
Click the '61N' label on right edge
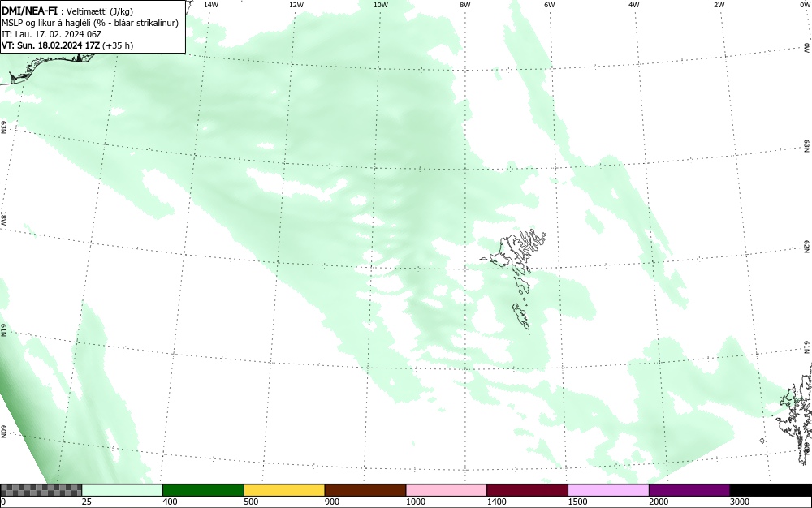807,347
